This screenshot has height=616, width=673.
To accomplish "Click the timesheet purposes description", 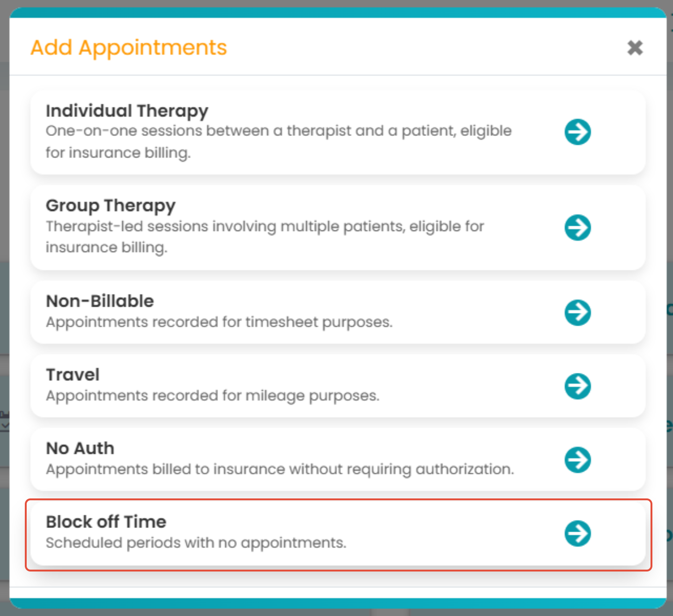I will pos(219,322).
